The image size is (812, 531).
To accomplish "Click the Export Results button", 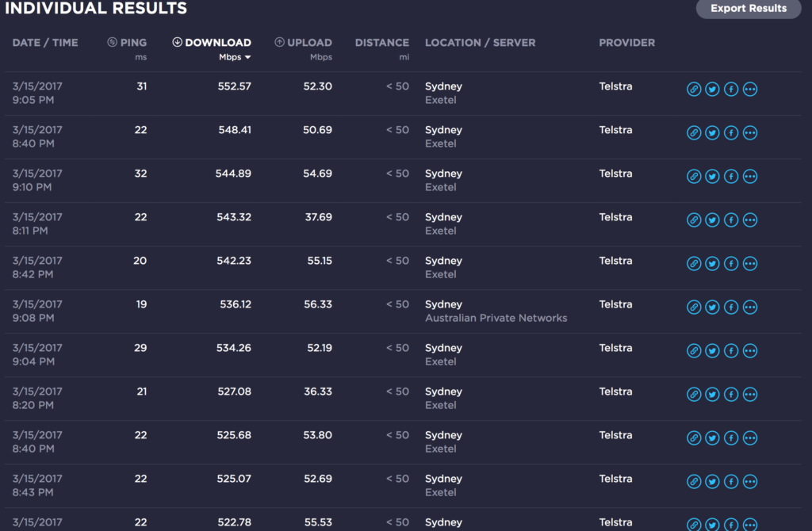I will (x=749, y=8).
